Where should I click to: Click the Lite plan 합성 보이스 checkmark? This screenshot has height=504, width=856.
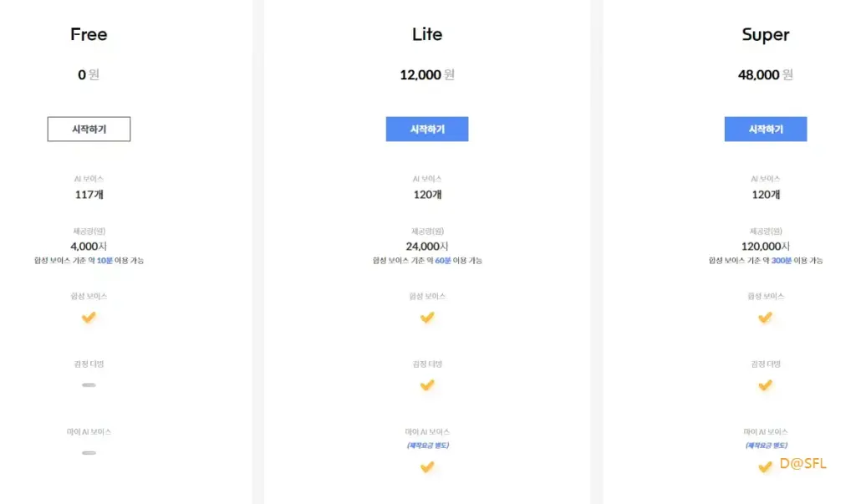427,318
